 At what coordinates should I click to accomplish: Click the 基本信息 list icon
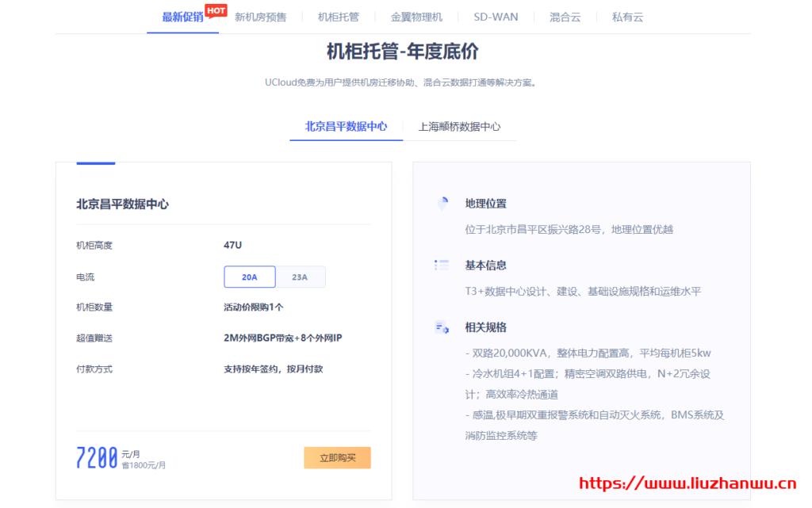tap(442, 265)
